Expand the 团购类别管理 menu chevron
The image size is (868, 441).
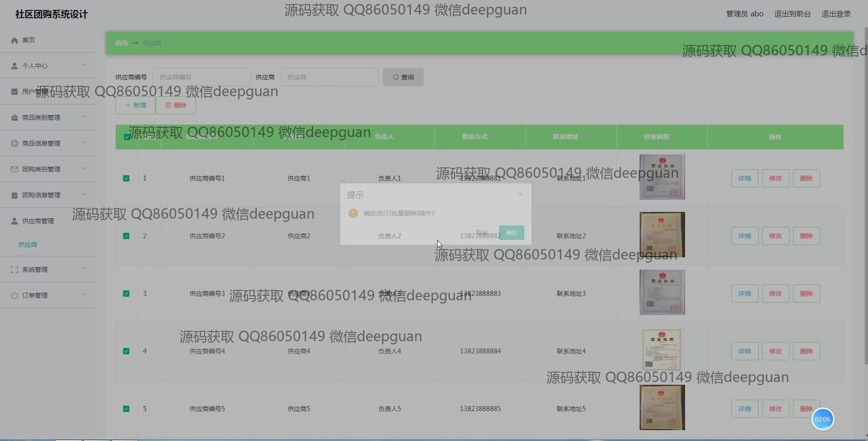[x=84, y=169]
